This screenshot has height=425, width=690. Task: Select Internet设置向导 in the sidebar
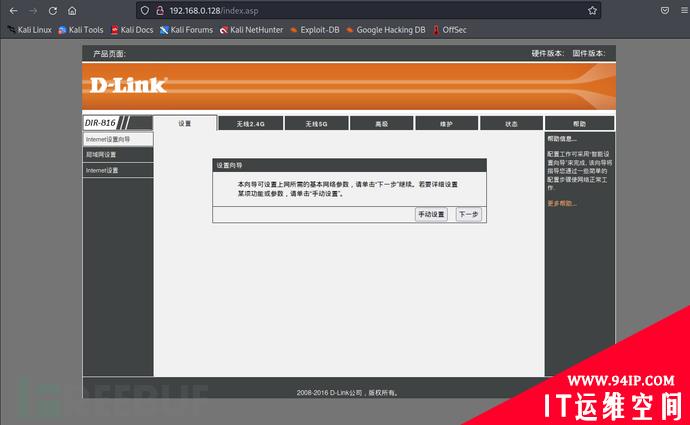tap(118, 139)
